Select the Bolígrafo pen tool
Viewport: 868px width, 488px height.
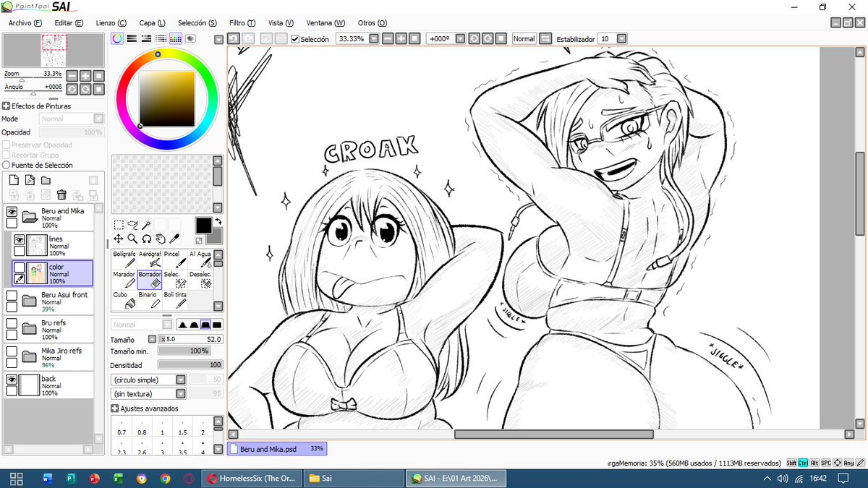[x=124, y=259]
